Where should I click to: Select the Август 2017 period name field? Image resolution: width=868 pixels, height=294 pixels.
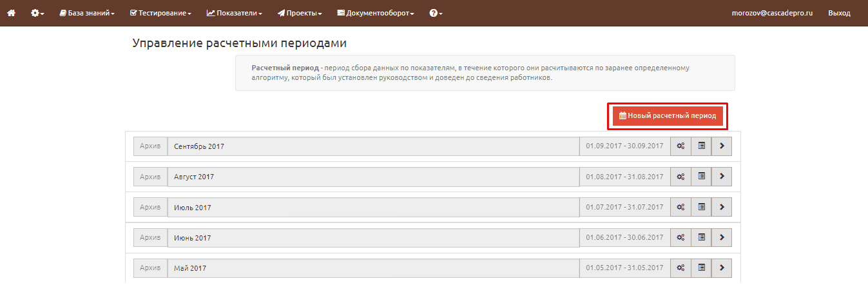373,177
